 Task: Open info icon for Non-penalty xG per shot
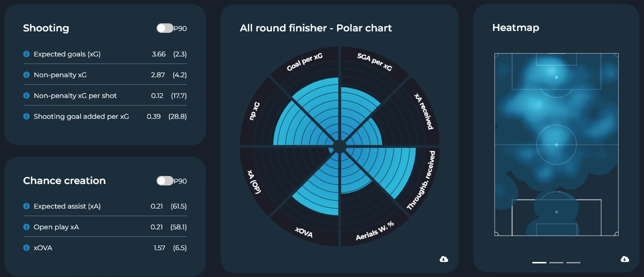(26, 96)
